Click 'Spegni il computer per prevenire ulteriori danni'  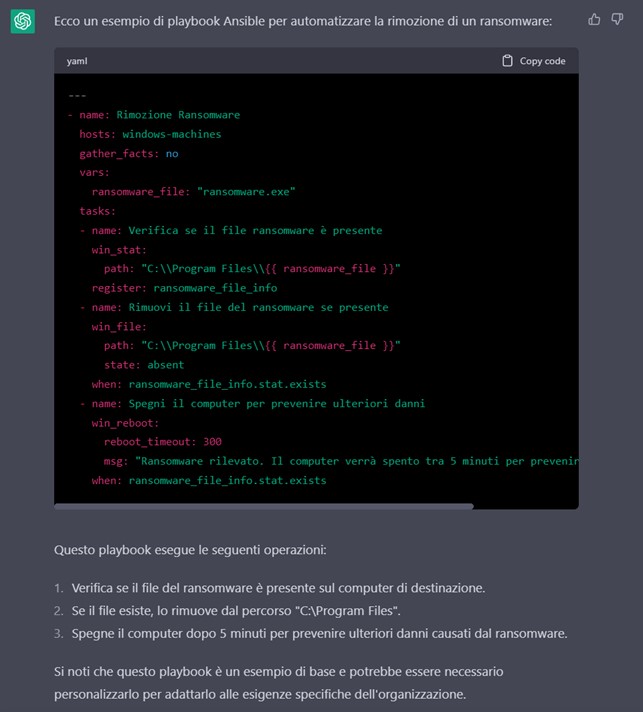[x=277, y=404]
